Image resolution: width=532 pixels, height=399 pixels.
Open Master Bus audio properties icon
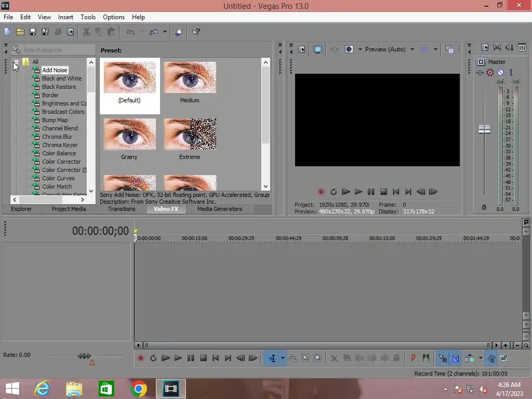pyautogui.click(x=485, y=47)
